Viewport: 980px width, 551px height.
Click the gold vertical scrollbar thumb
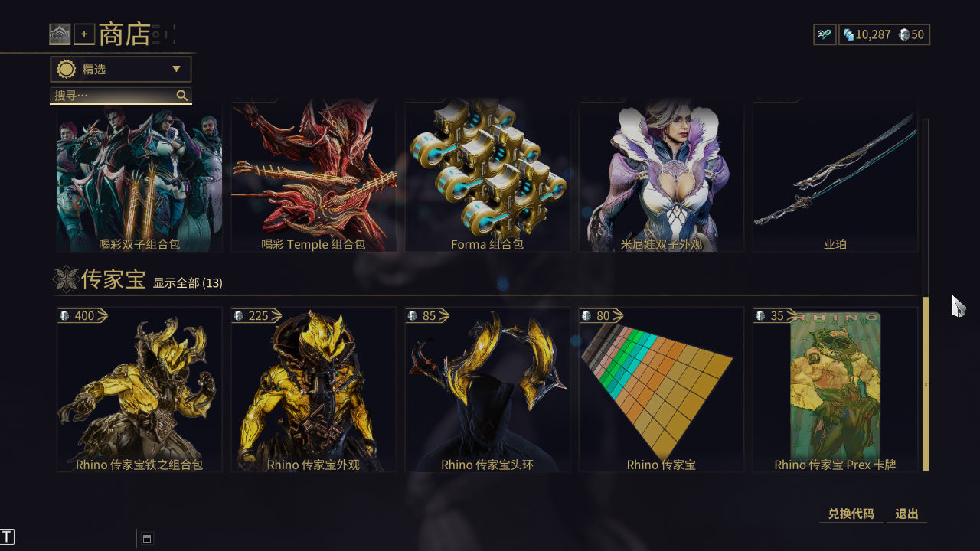pyautogui.click(x=926, y=383)
